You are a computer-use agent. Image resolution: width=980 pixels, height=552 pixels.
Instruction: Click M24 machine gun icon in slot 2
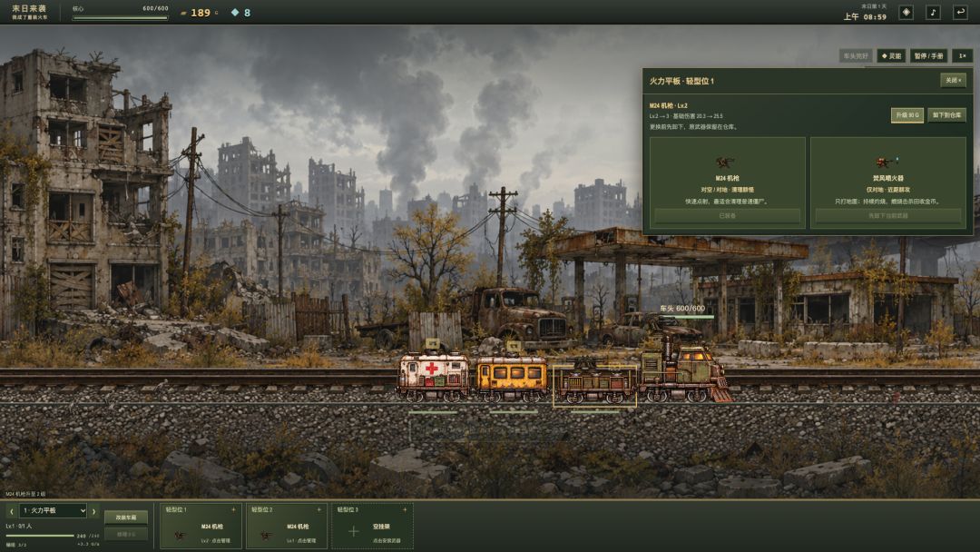point(266,535)
